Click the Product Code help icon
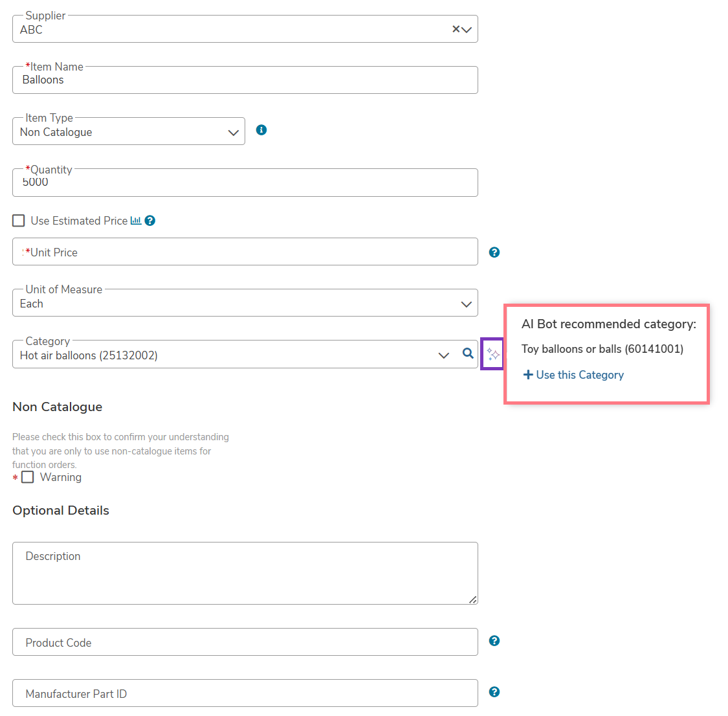 point(494,641)
